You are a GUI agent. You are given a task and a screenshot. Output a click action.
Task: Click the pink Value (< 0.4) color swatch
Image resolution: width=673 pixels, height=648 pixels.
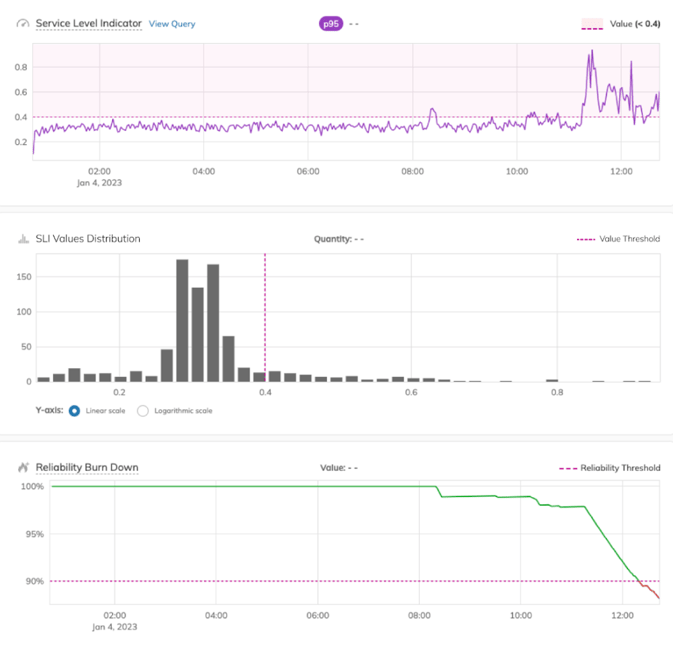tap(591, 21)
